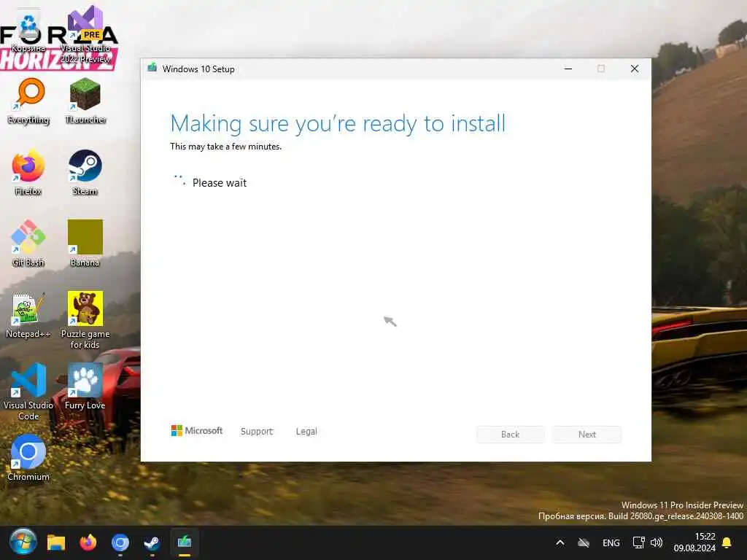Open the network status tray icon
Screen dimensions: 747x560
tap(638, 542)
